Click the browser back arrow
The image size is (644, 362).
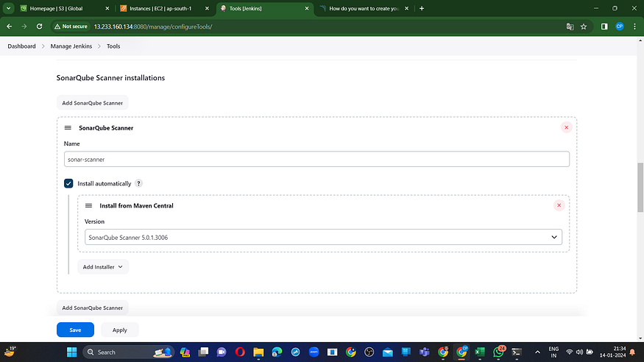(9, 26)
